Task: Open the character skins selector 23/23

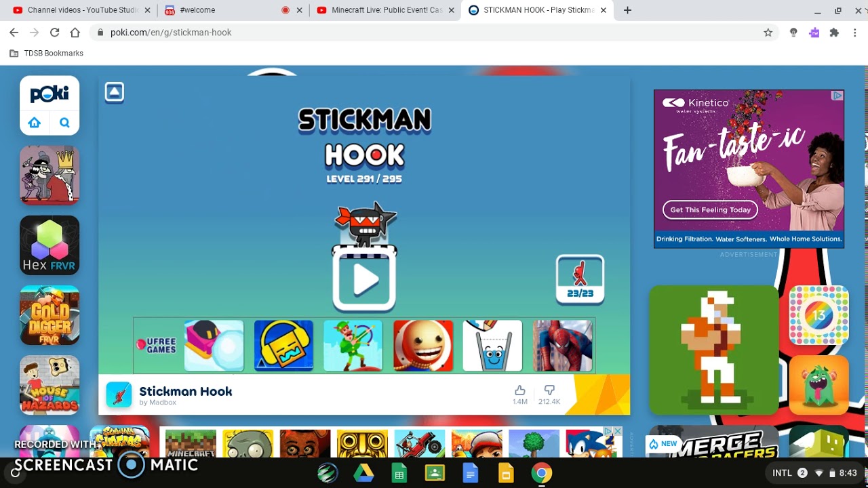Action: point(580,279)
